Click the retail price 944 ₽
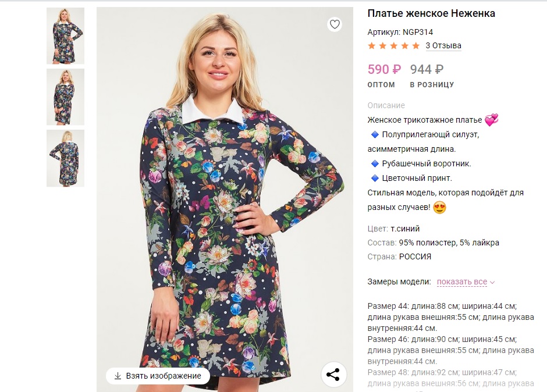 [x=427, y=70]
